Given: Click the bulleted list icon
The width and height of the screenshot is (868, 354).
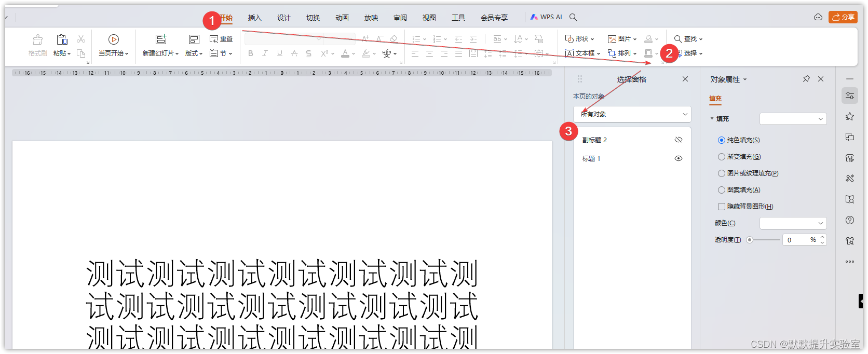Looking at the screenshot, I should point(416,39).
